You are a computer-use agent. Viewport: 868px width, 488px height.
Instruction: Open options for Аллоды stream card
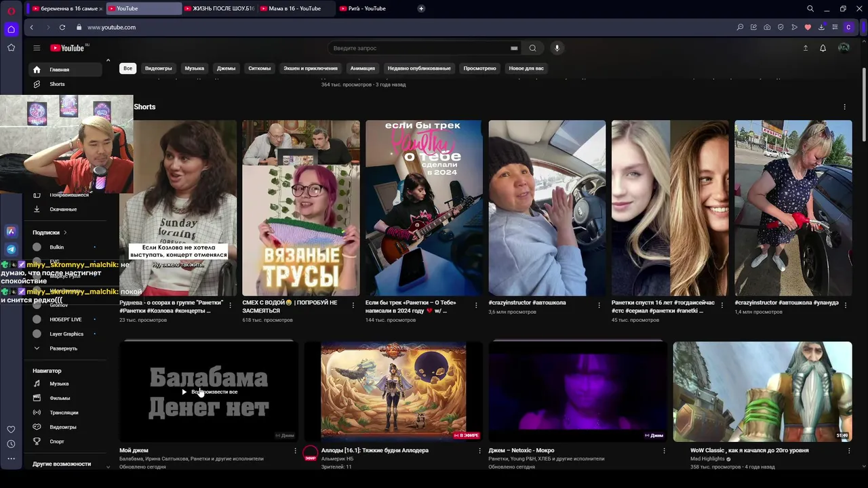point(479,451)
